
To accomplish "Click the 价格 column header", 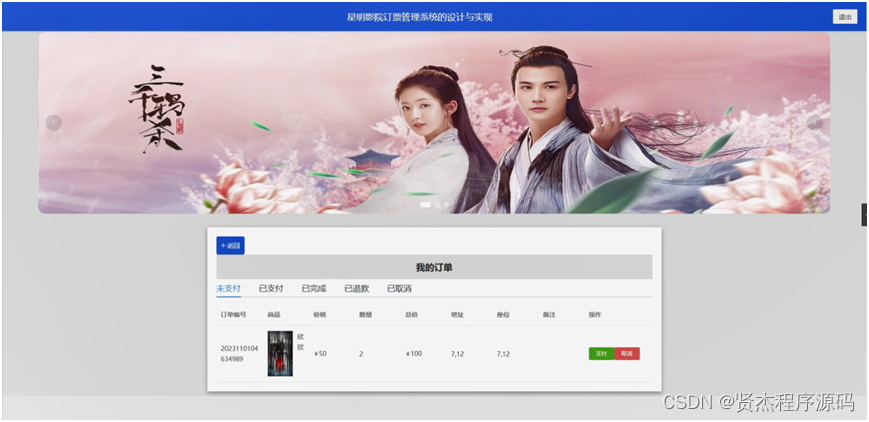I will [320, 314].
